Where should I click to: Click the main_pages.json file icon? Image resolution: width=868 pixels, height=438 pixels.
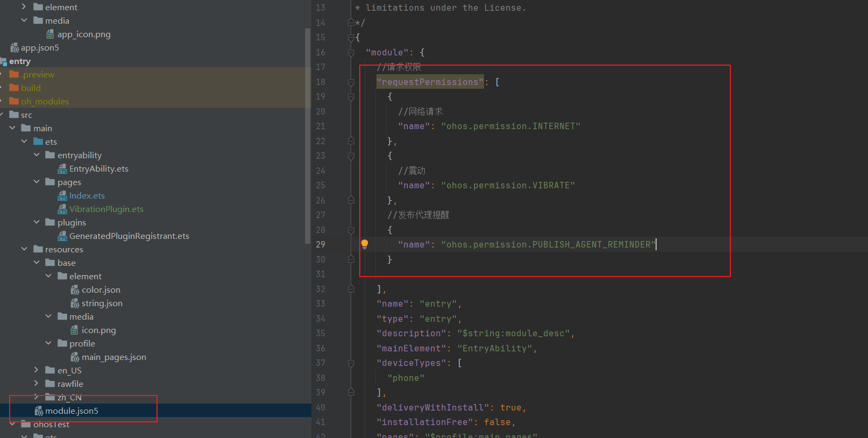pos(75,357)
